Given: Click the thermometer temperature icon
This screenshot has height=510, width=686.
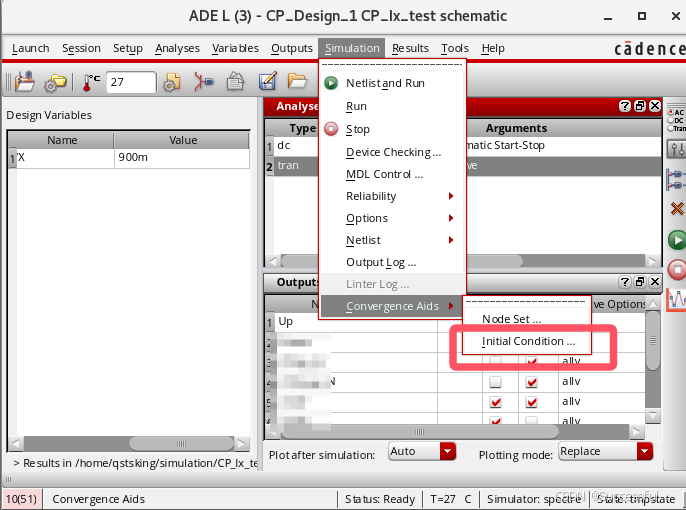Looking at the screenshot, I should click(91, 82).
